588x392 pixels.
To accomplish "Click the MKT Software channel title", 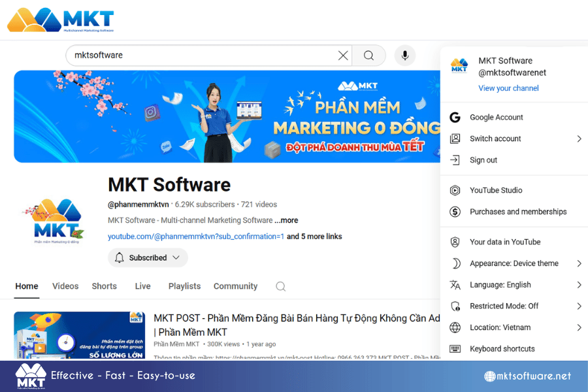I will [169, 185].
